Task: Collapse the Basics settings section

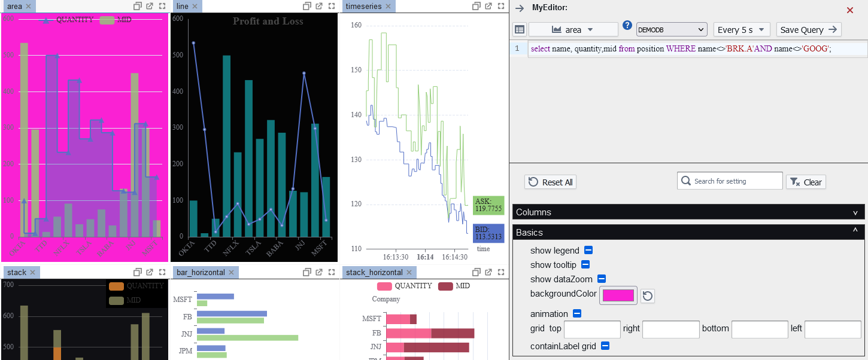Action: 688,232
